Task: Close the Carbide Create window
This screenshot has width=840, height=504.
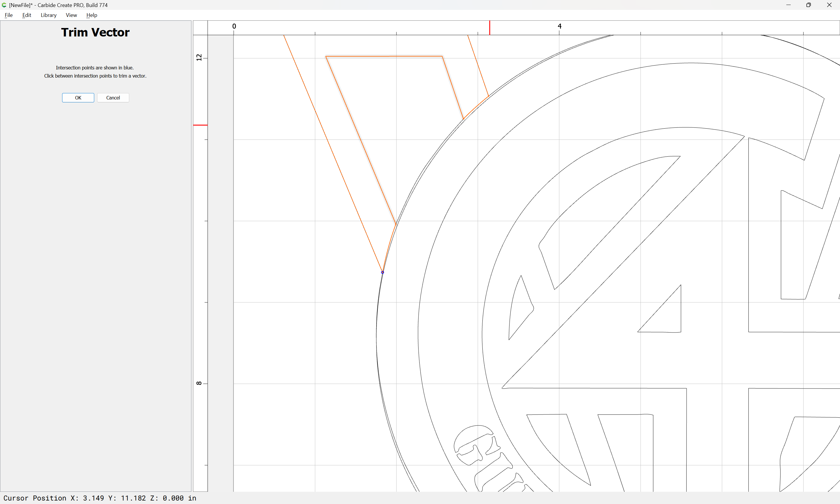Action: (x=829, y=5)
